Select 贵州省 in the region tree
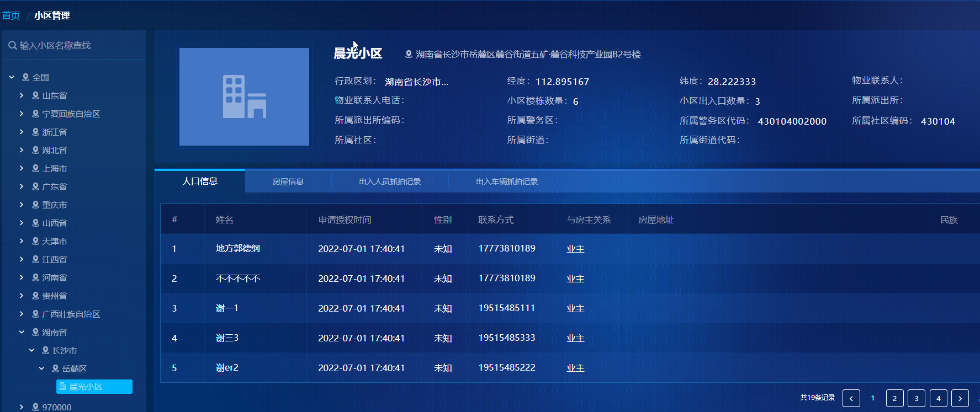Viewport: 980px width, 412px height. pyautogui.click(x=55, y=296)
